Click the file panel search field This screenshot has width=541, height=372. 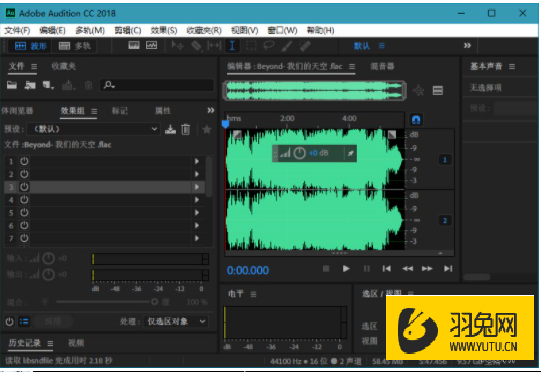point(157,85)
